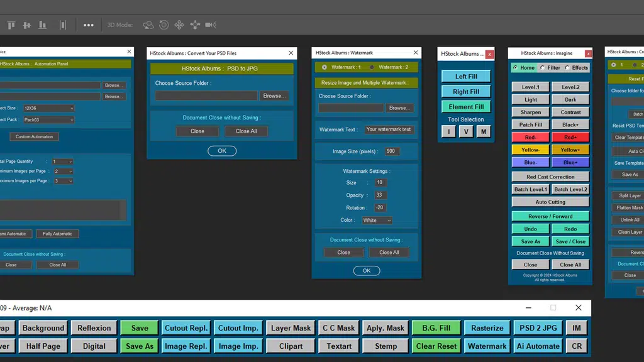Select the Effects radio in Imagine panel

click(567, 68)
